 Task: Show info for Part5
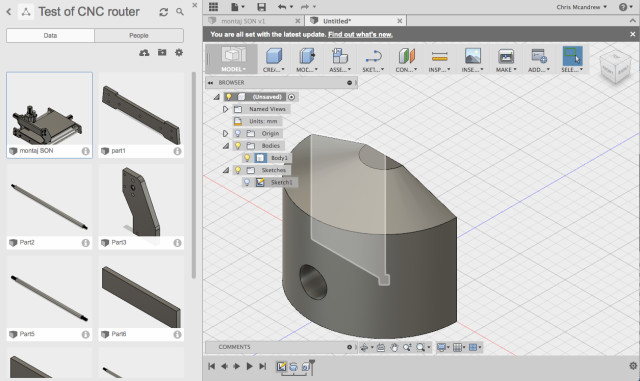click(x=85, y=334)
